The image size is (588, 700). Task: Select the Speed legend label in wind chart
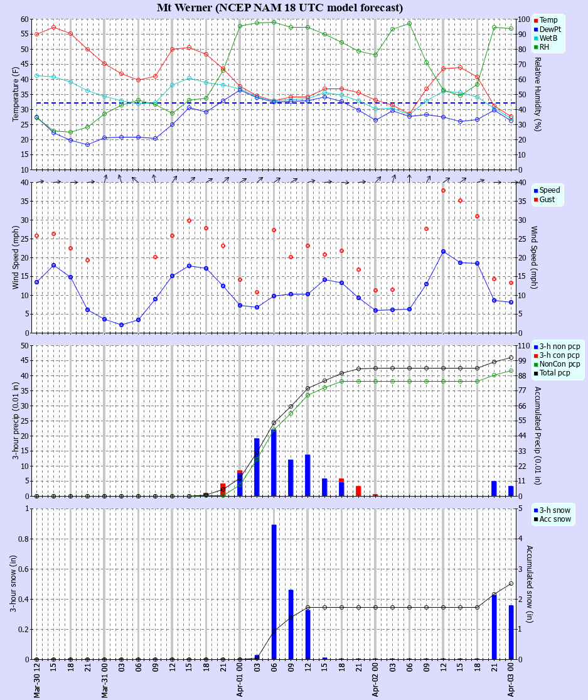(550, 190)
